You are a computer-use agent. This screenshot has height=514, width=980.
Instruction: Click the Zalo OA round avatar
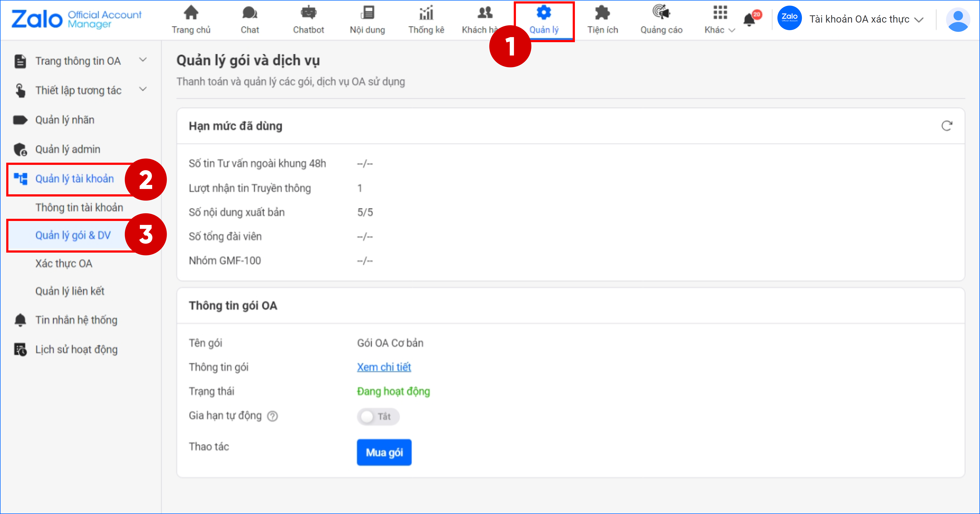[789, 18]
